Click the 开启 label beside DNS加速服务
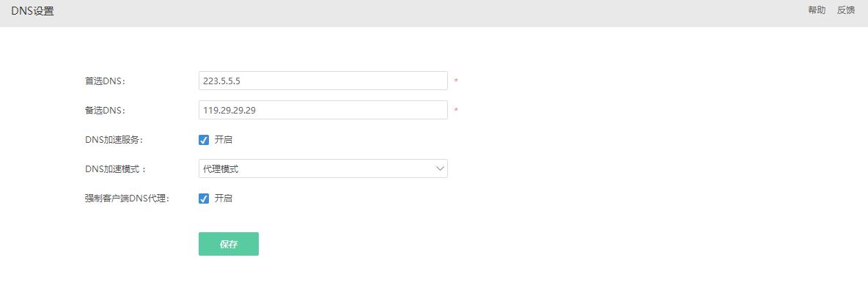Viewport: 868px width, 304px height. pos(224,140)
